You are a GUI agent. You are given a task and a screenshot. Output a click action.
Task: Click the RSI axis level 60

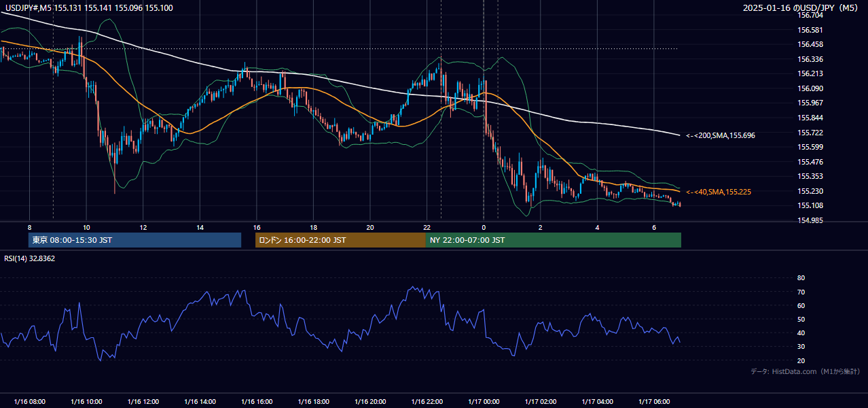pos(801,305)
